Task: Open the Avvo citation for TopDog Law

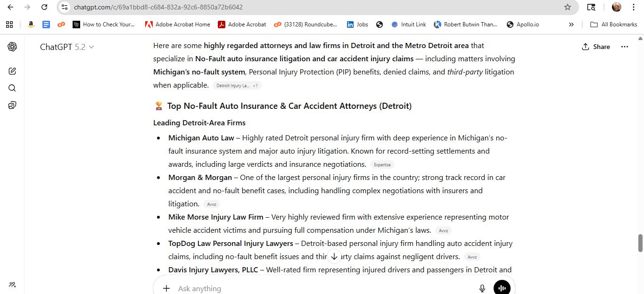Action: pyautogui.click(x=472, y=257)
